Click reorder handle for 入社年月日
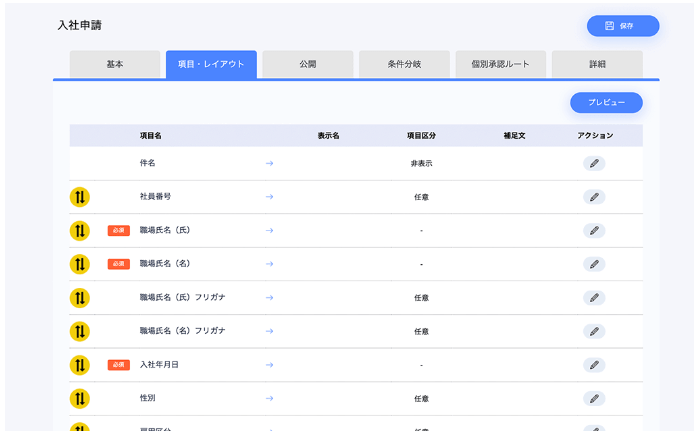The height and width of the screenshot is (436, 698). click(80, 365)
